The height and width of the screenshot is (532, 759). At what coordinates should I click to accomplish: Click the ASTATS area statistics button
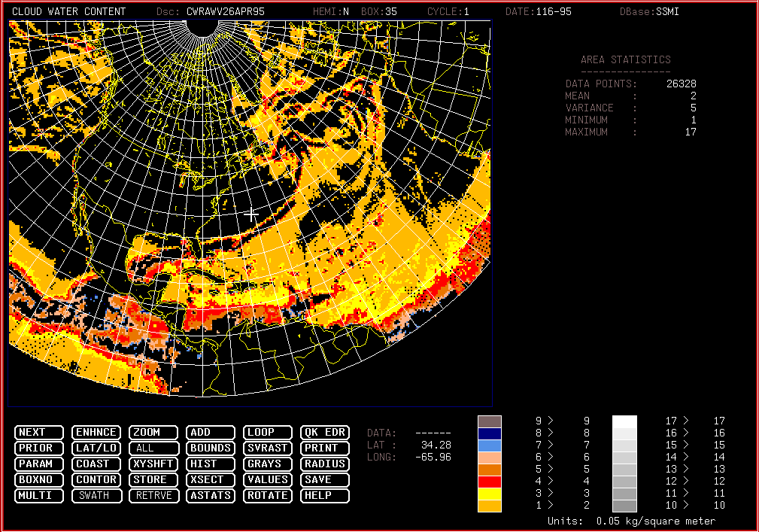211,496
